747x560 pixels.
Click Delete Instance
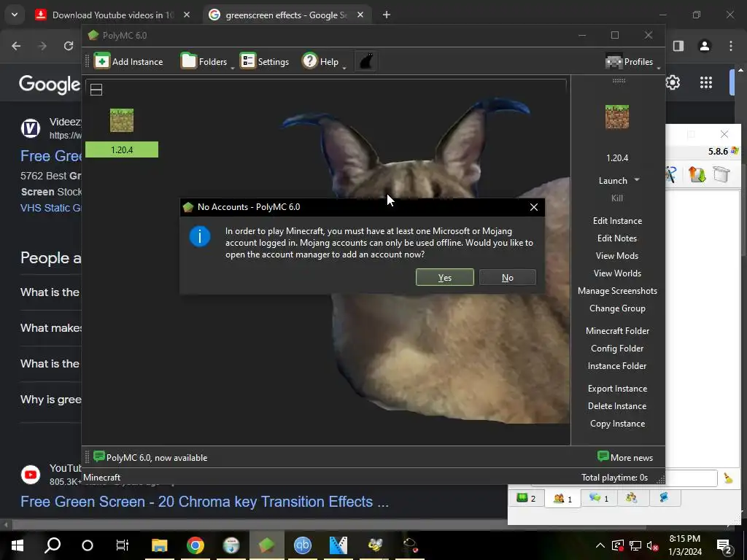tap(617, 406)
